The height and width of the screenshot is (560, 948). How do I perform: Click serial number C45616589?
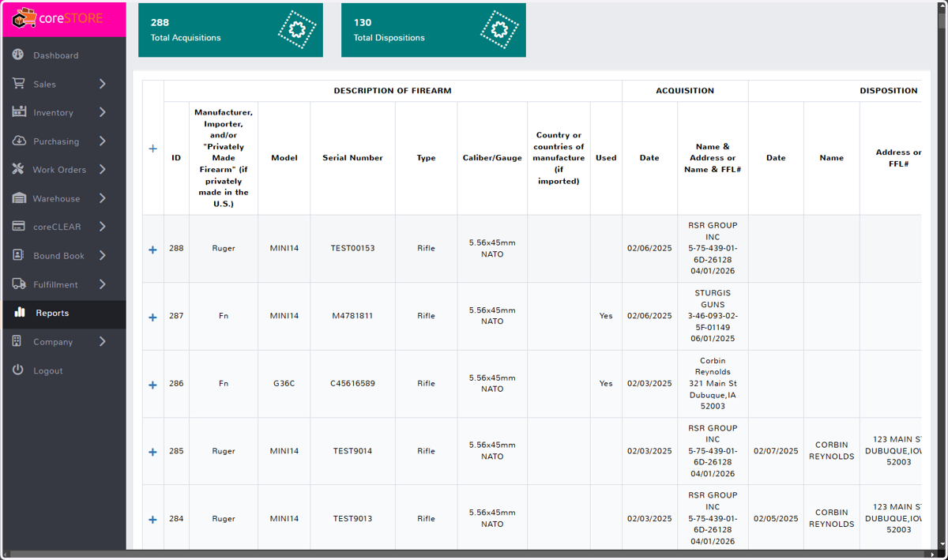[352, 383]
